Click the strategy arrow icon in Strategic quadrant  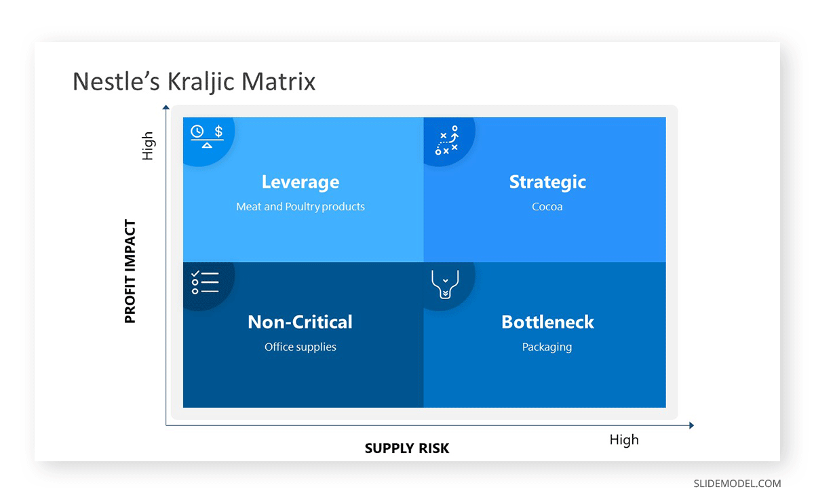point(447,140)
